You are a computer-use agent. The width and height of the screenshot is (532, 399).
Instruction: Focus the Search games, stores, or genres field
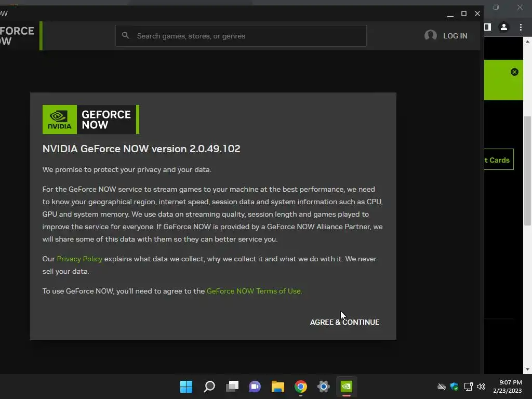(x=241, y=36)
